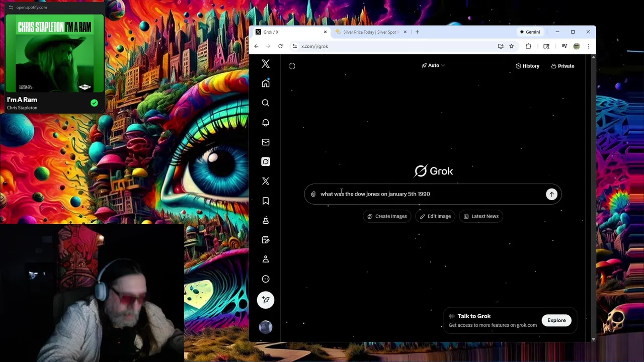644x362 pixels.
Task: Send the Grok prompt with arrow button
Action: (552, 194)
